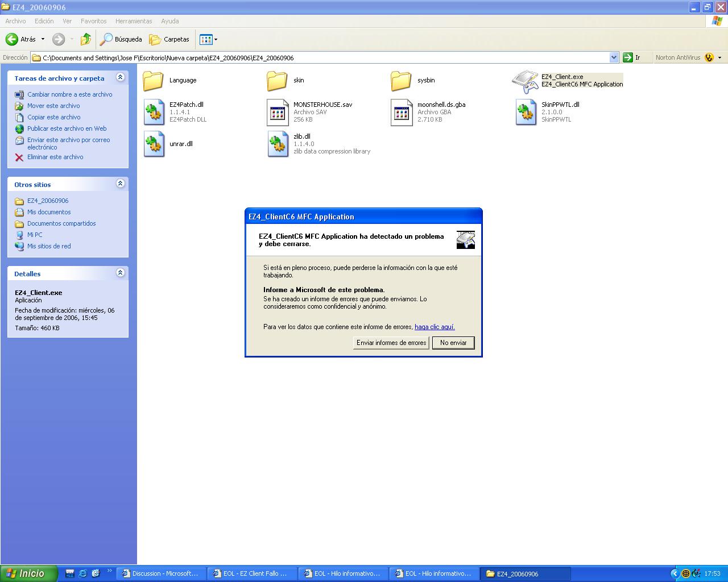The width and height of the screenshot is (728, 582).
Task: Click the EZ4_20060906 taskbar button
Action: click(x=525, y=573)
